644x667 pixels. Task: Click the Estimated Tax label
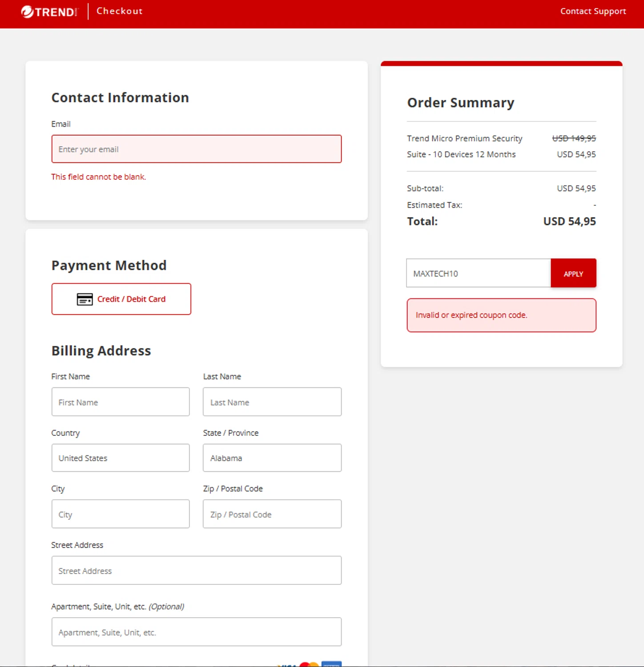pos(435,205)
